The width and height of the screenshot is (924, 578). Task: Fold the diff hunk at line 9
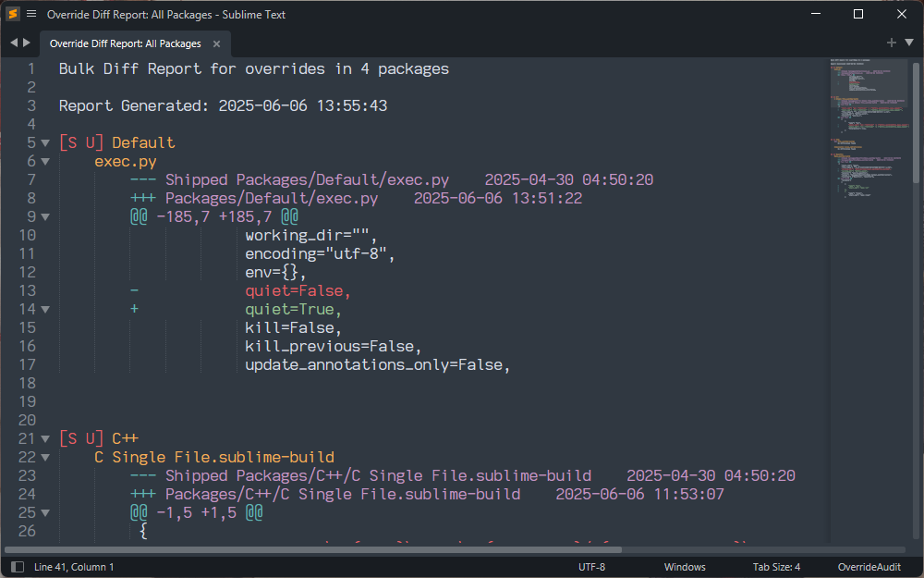pos(45,216)
